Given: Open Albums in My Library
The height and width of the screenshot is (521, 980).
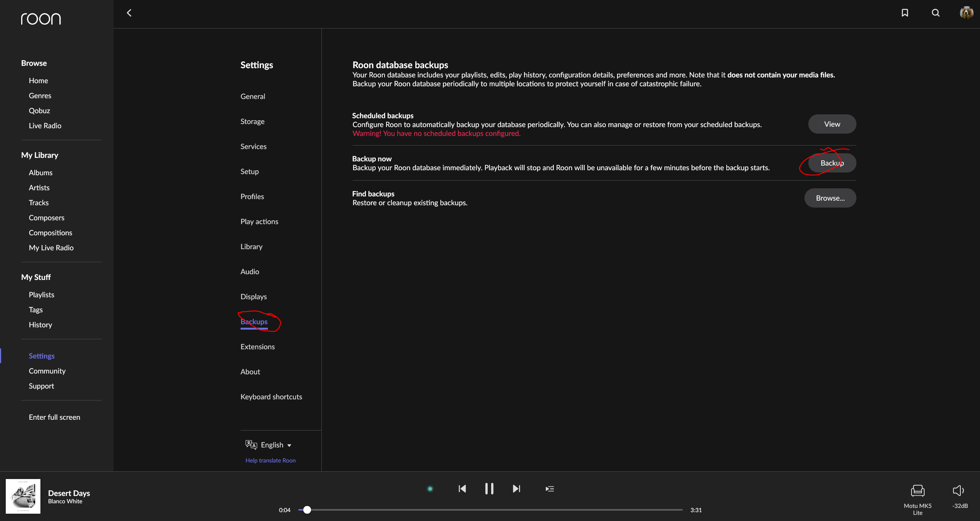Looking at the screenshot, I should point(40,173).
